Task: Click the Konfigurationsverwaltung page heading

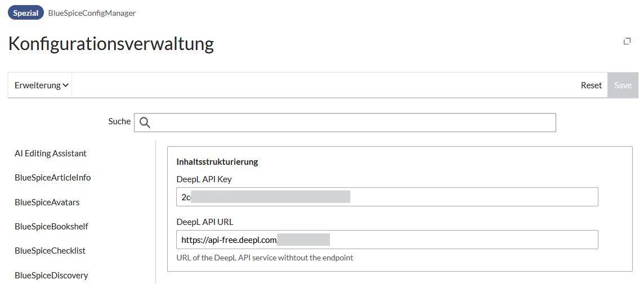Action: [111, 44]
